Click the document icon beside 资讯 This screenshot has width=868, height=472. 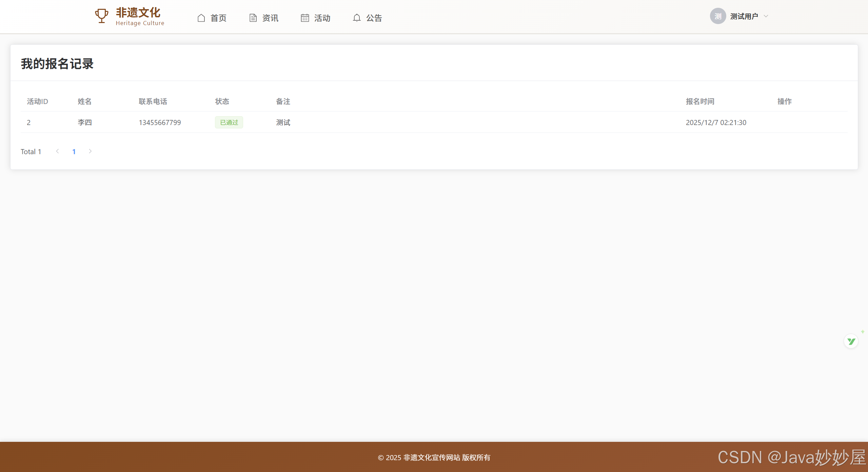[x=253, y=18]
